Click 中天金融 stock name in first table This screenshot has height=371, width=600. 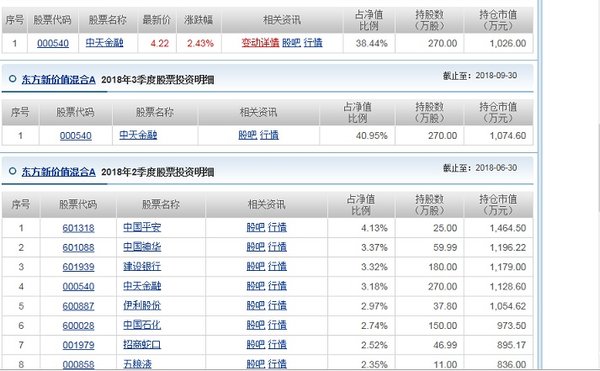tap(104, 43)
